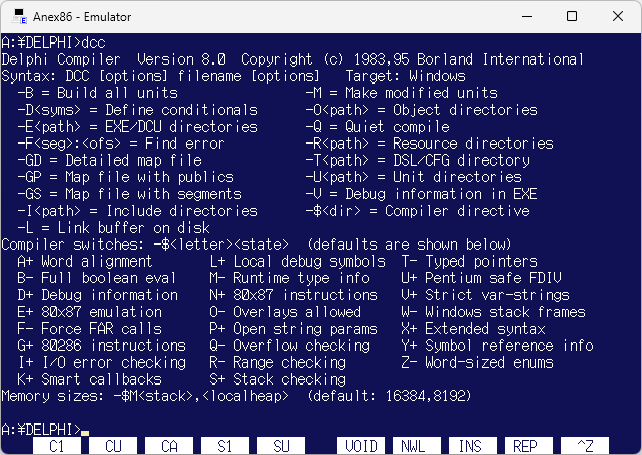
Task: Click 'X+ Extended syntax' switch text
Action: [473, 329]
